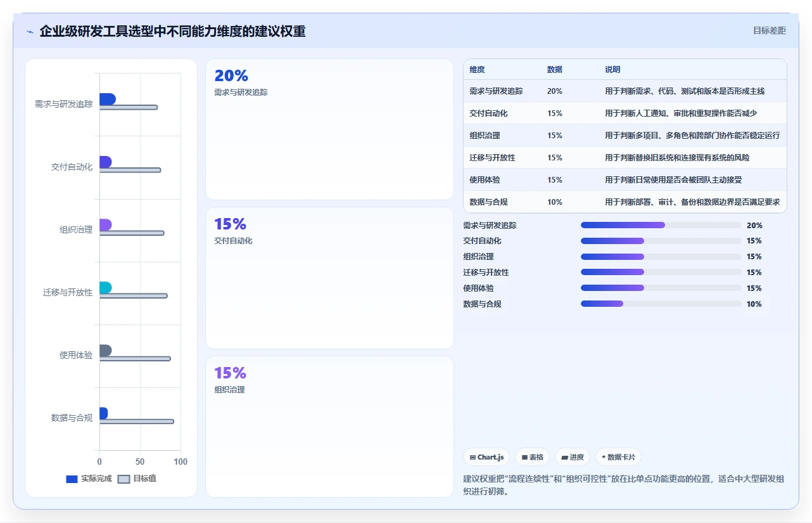
Task: Click the 需求与研发追踪 progress bar
Action: tap(661, 225)
